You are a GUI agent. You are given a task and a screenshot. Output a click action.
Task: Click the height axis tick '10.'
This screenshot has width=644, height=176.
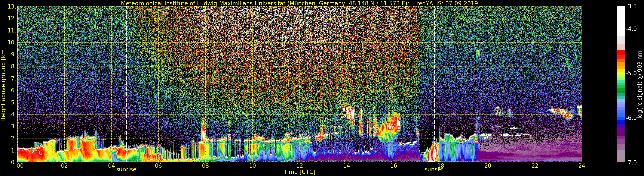[x=12, y=43]
